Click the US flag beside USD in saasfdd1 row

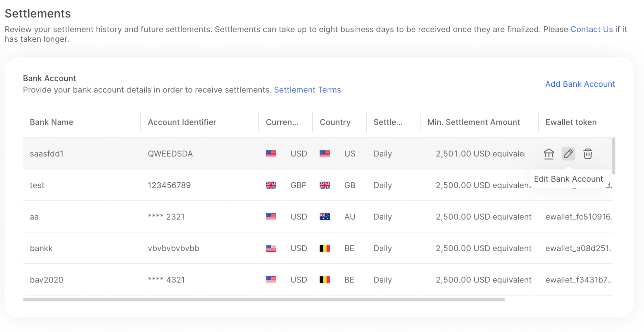(271, 154)
